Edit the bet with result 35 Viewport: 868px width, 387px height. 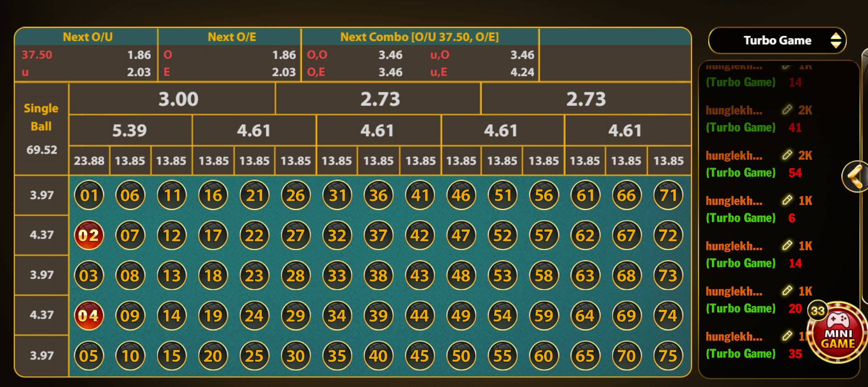click(787, 336)
